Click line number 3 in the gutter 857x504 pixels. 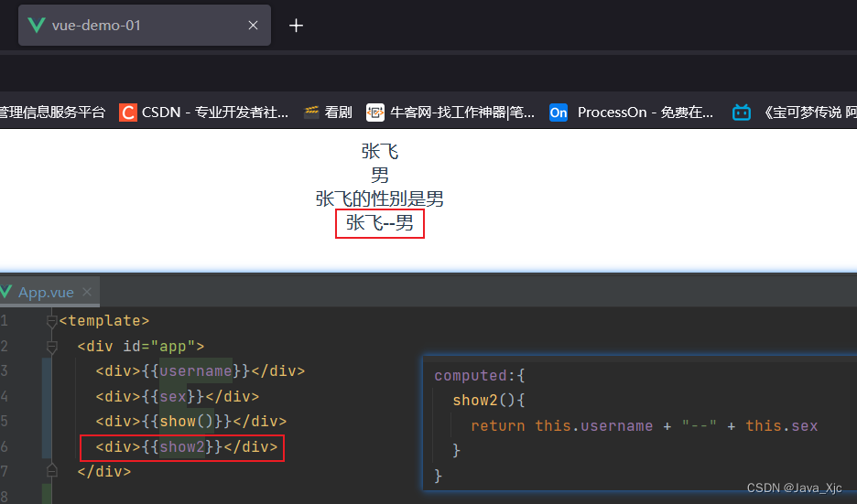[5, 371]
